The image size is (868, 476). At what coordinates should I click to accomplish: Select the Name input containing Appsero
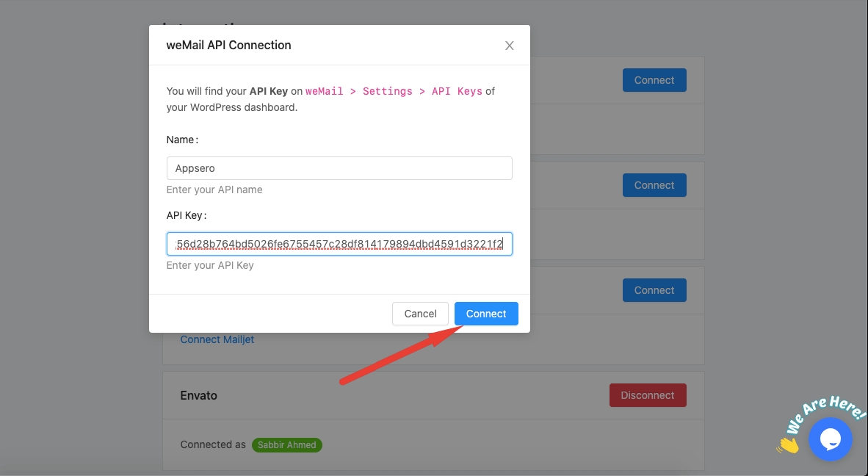coord(339,168)
